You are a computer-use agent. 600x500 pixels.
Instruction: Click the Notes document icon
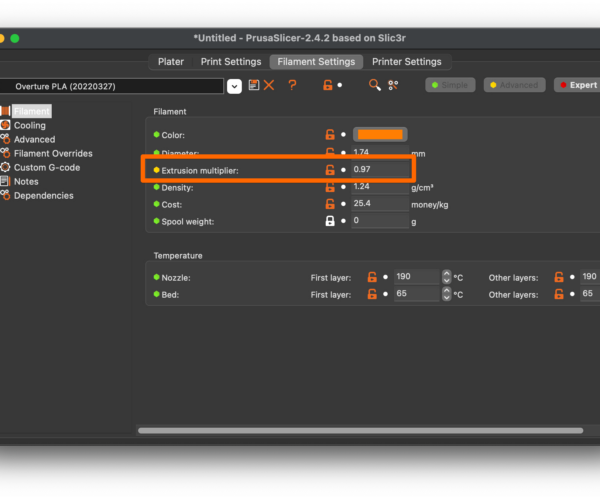[x=5, y=181]
